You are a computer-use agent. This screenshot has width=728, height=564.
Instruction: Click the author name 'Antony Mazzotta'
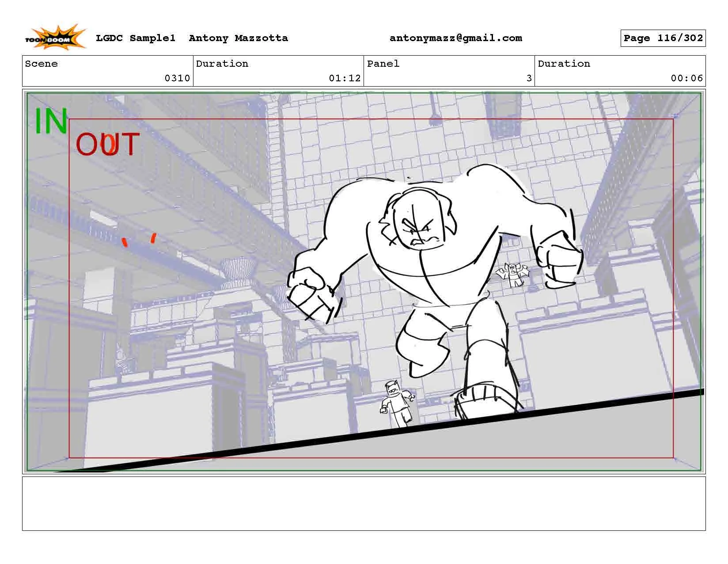tap(238, 38)
